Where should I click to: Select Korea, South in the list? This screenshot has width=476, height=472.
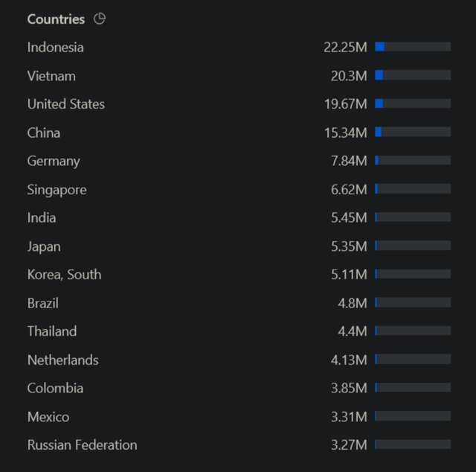[x=64, y=275]
